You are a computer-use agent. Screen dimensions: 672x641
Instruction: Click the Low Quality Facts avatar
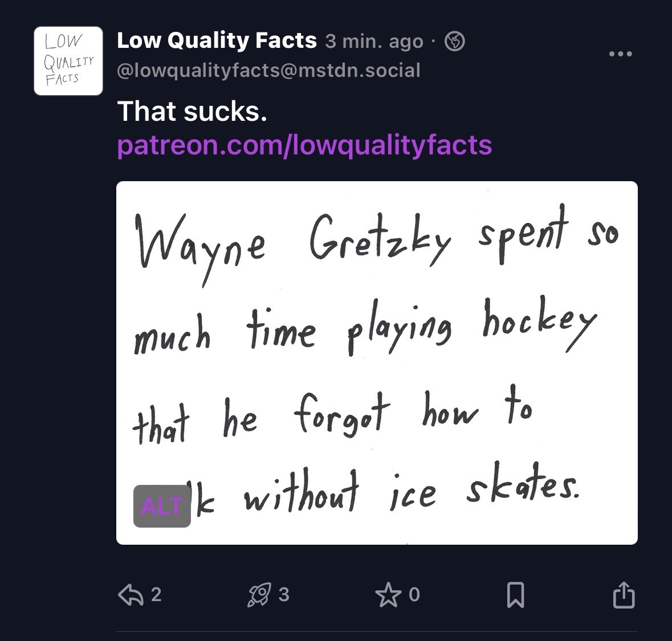click(68, 61)
